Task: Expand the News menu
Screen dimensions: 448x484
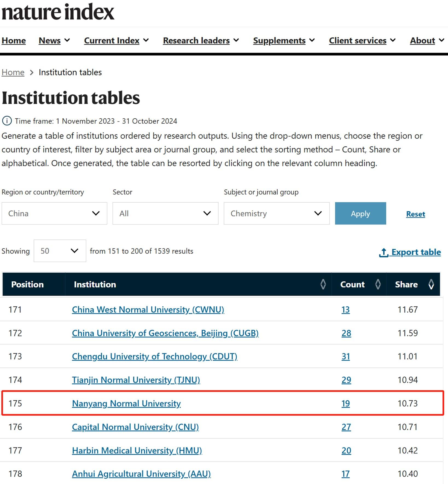Action: tap(54, 40)
